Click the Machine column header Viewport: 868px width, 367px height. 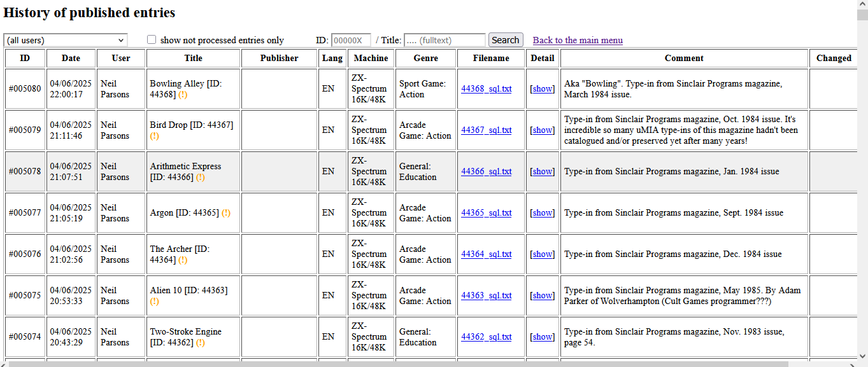[371, 58]
